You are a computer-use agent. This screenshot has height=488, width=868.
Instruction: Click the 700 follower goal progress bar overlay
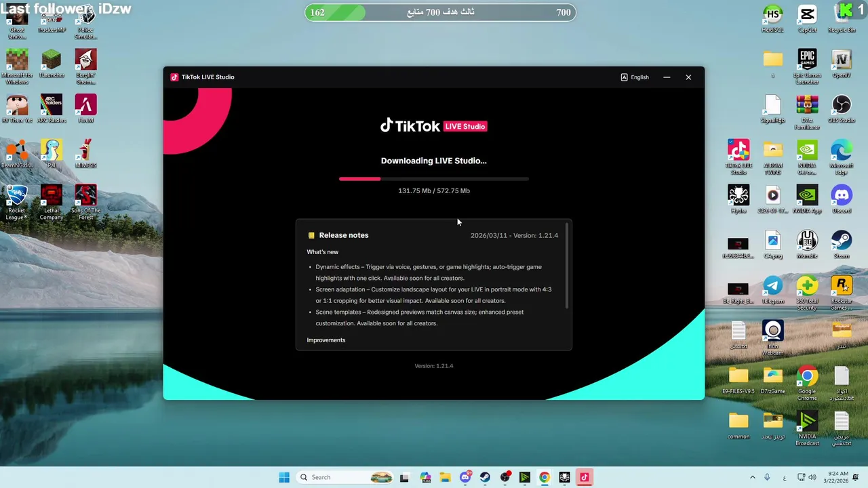point(440,12)
